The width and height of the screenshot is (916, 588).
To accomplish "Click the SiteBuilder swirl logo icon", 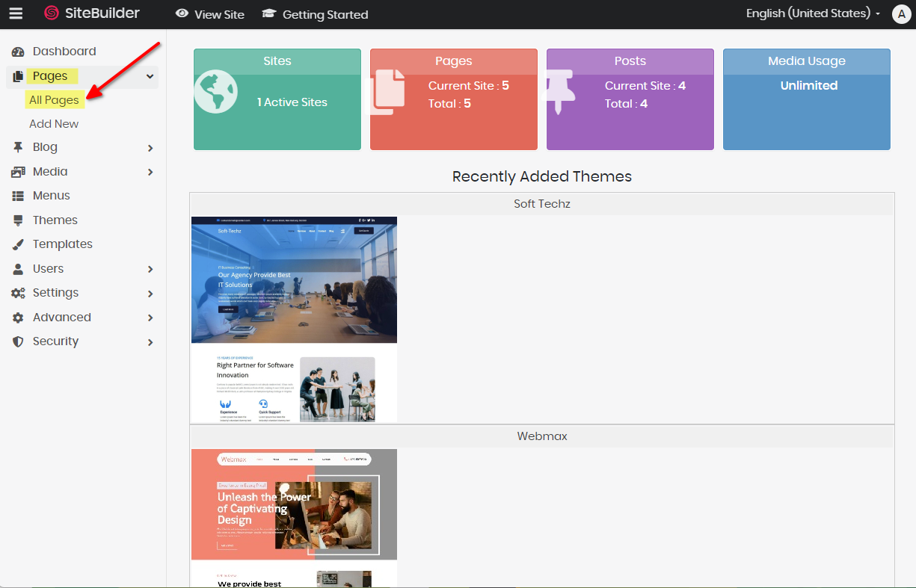I will point(52,13).
